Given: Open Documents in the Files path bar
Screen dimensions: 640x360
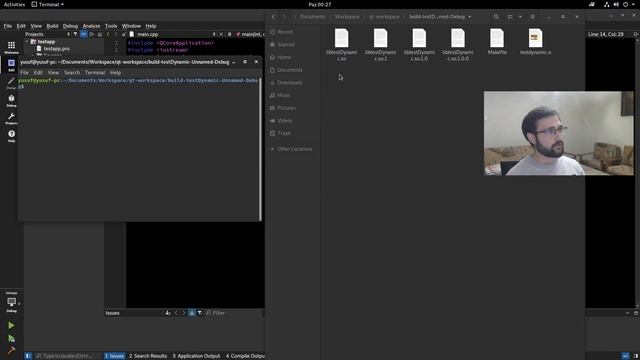Looking at the screenshot, I should point(312,17).
